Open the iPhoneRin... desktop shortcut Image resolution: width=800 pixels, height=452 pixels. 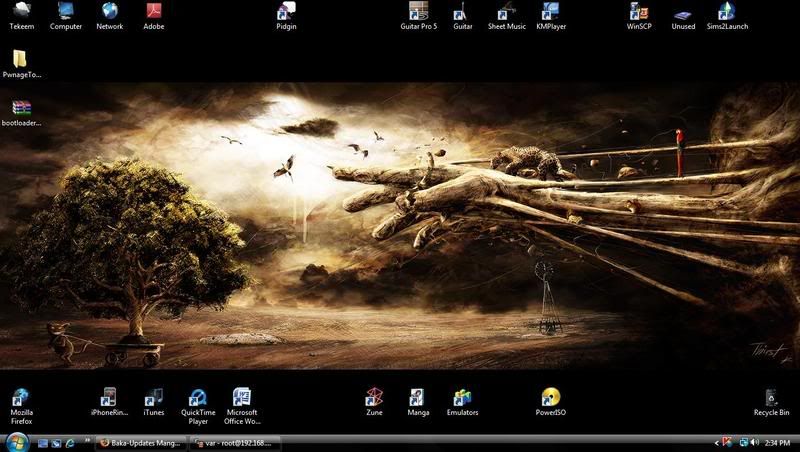click(x=109, y=402)
